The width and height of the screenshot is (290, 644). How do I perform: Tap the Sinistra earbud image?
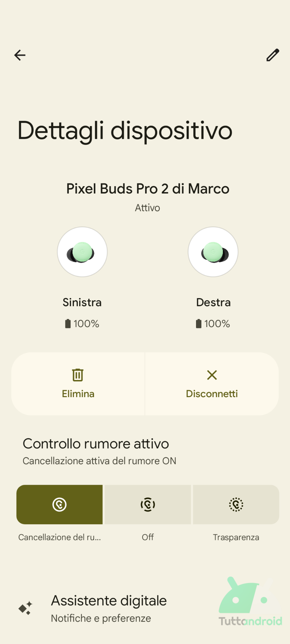coord(82,252)
